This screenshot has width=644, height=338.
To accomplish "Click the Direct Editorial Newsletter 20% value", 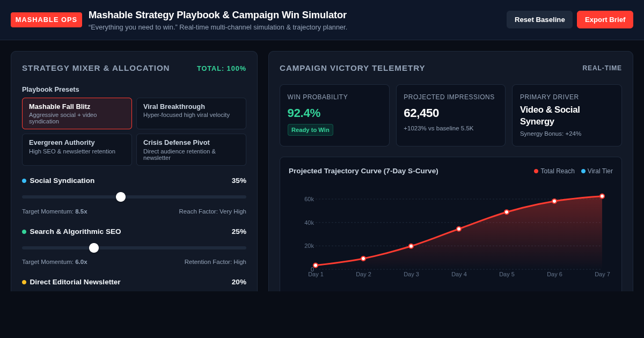I will pos(239,282).
